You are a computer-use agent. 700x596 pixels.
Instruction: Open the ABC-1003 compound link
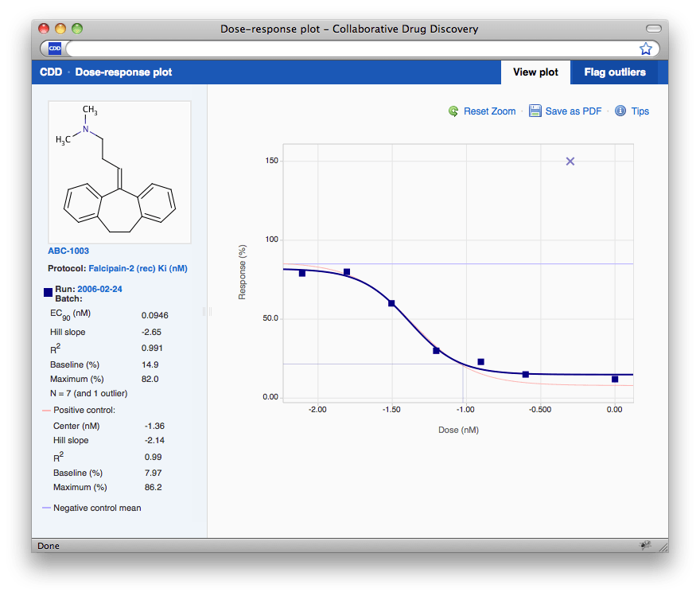pyautogui.click(x=69, y=250)
